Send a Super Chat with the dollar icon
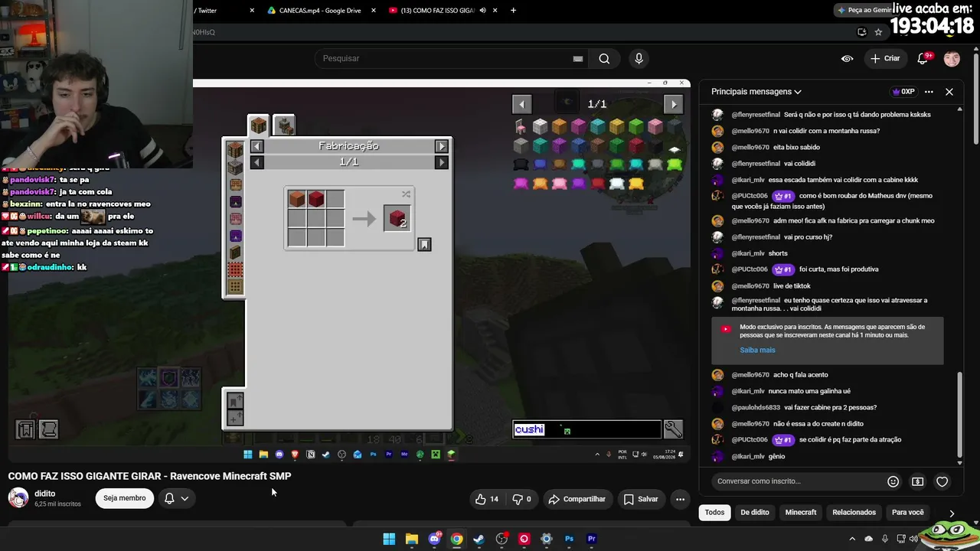 click(x=917, y=481)
